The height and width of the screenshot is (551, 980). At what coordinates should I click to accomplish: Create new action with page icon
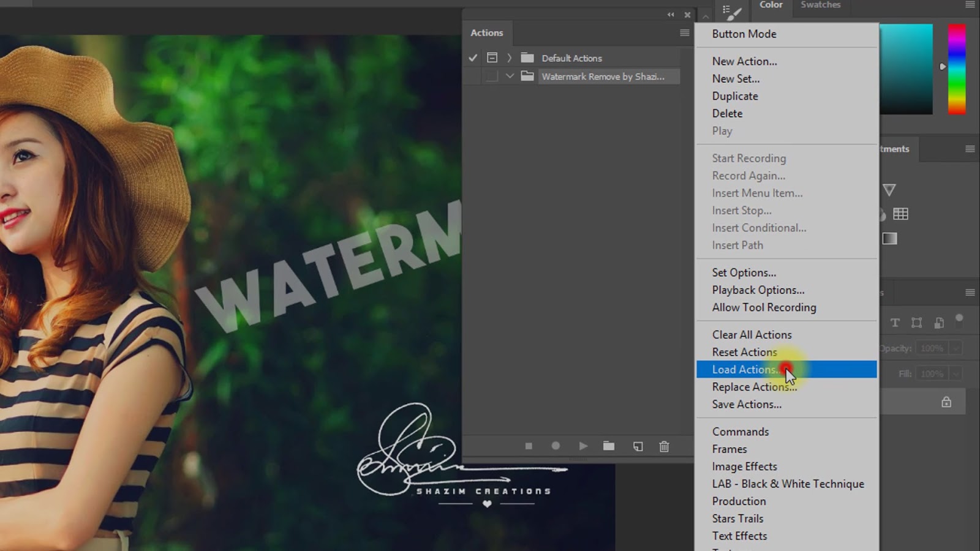coord(638,446)
